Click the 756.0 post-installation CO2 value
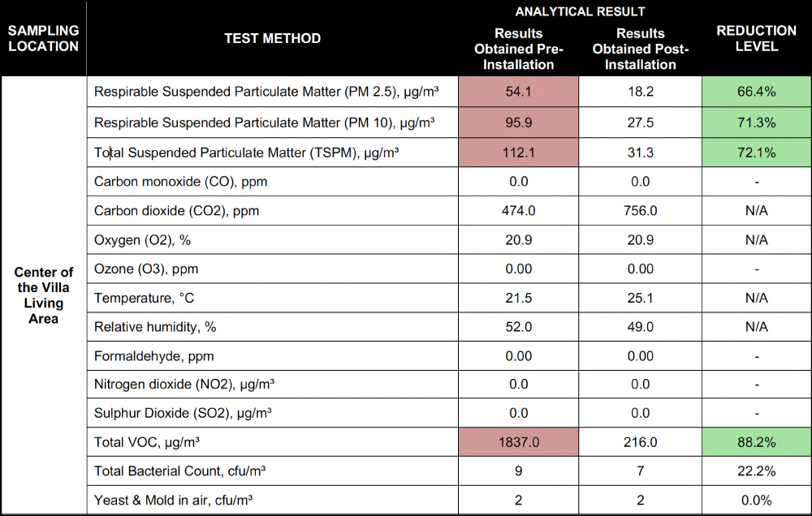Screen dimensions: 812x516 tap(640, 211)
